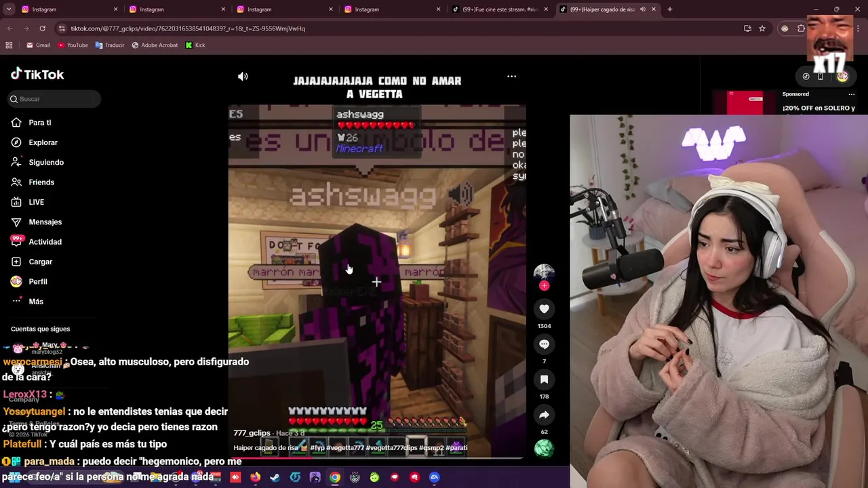The height and width of the screenshot is (488, 868).
Task: Click the address bar URL
Action: point(188,28)
